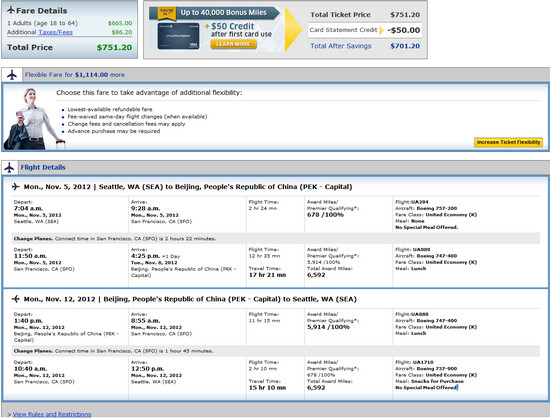Click the Seattle to Beijing flight heading
Viewport: 550px width, 418px height.
point(188,187)
